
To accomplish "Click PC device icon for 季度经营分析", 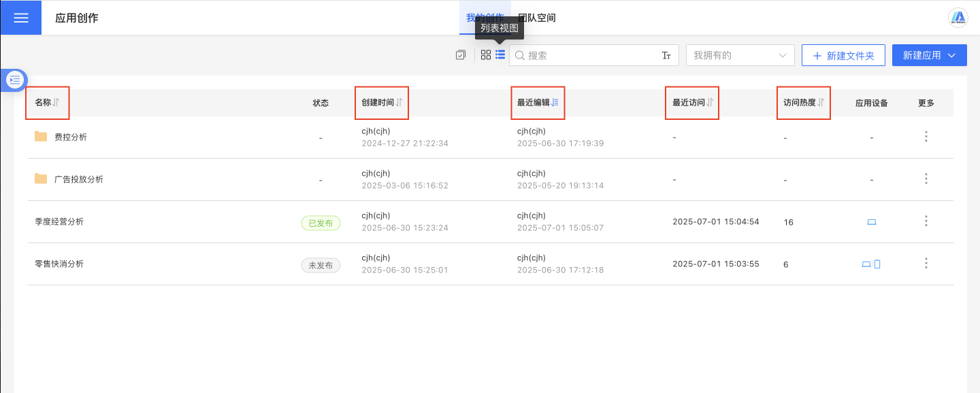I will click(x=872, y=222).
